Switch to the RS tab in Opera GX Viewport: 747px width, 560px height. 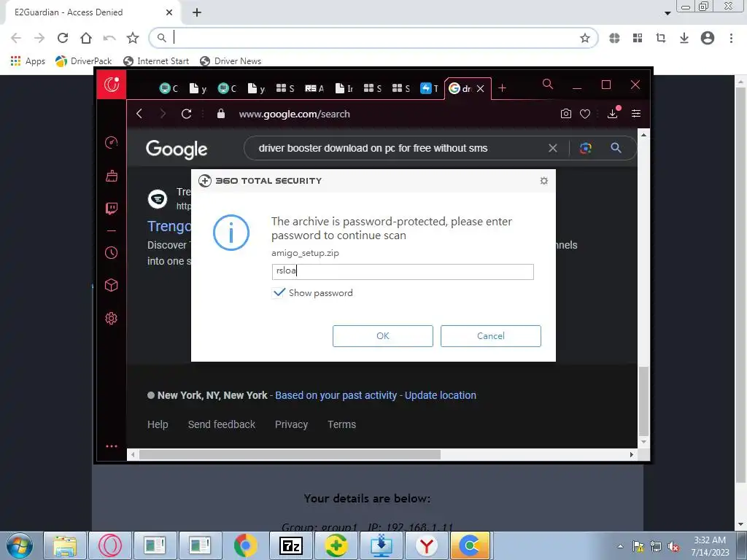pyautogui.click(x=314, y=88)
